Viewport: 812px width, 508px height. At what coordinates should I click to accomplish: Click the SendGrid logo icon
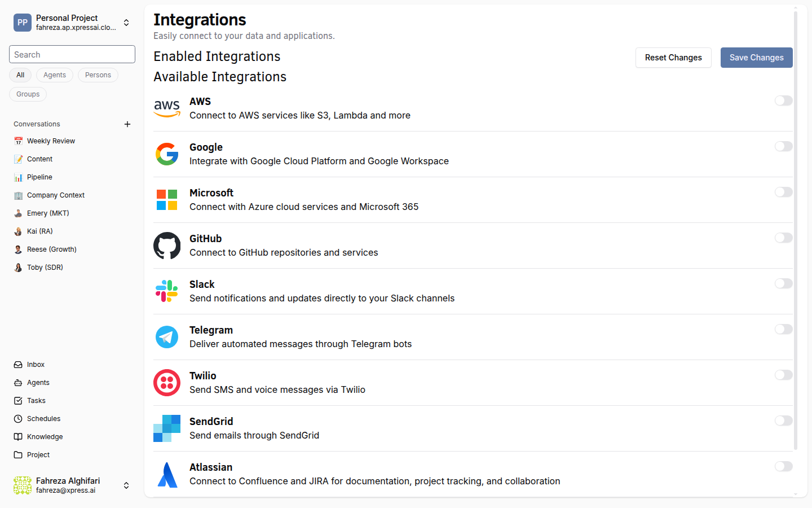coord(167,428)
